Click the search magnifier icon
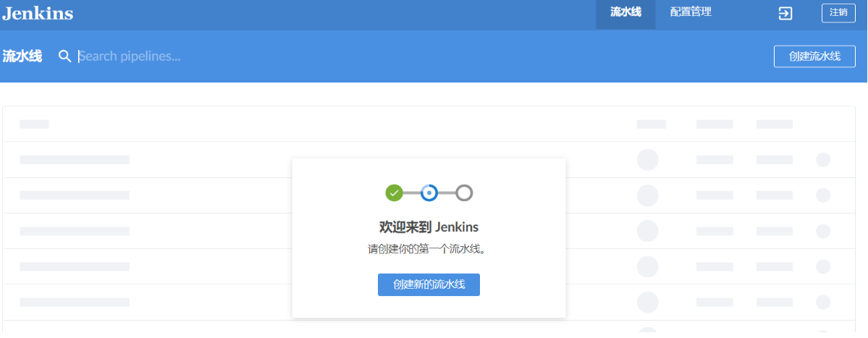 pyautogui.click(x=64, y=56)
